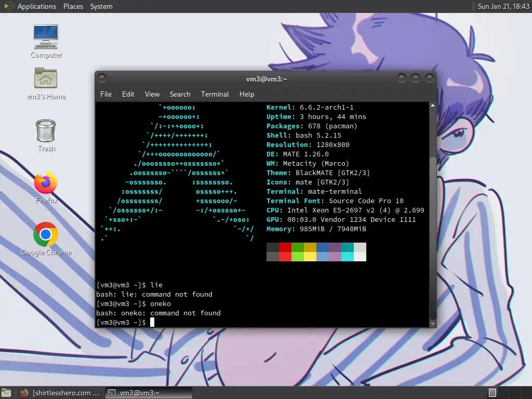Click the DE: MATE 1.26.0 line

tap(298, 154)
